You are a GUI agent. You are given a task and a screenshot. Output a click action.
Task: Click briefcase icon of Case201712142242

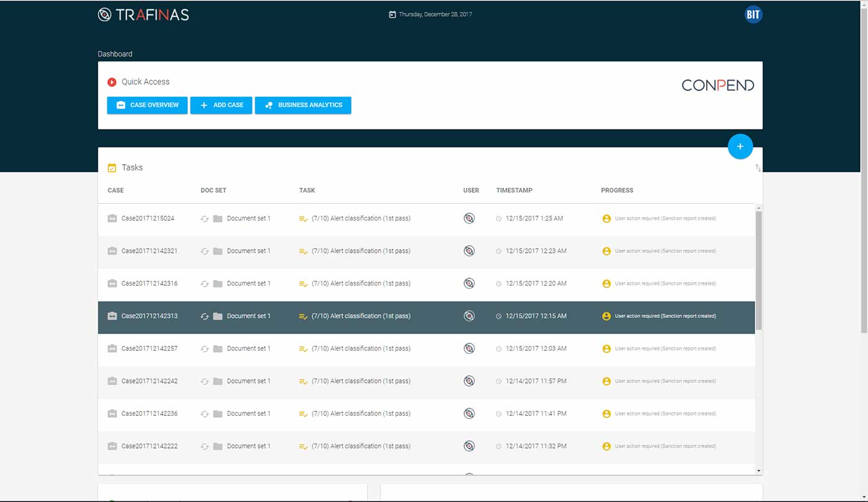click(112, 381)
